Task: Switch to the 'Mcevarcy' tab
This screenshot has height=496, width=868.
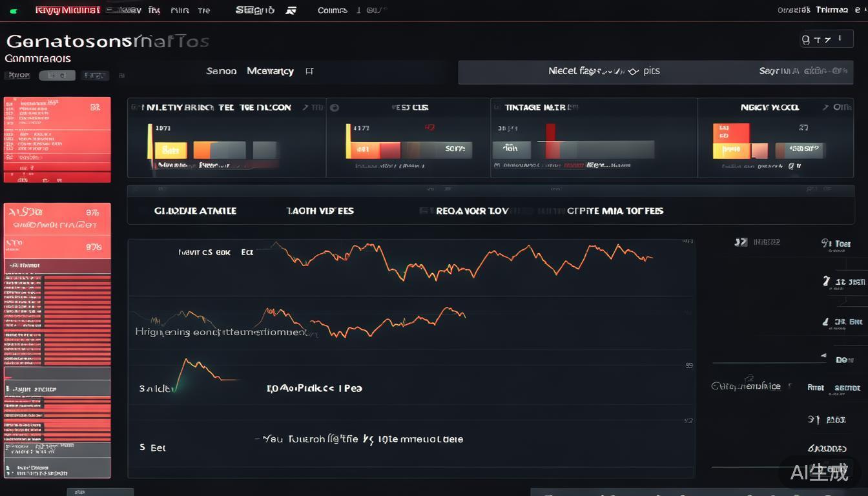Action: click(x=270, y=71)
